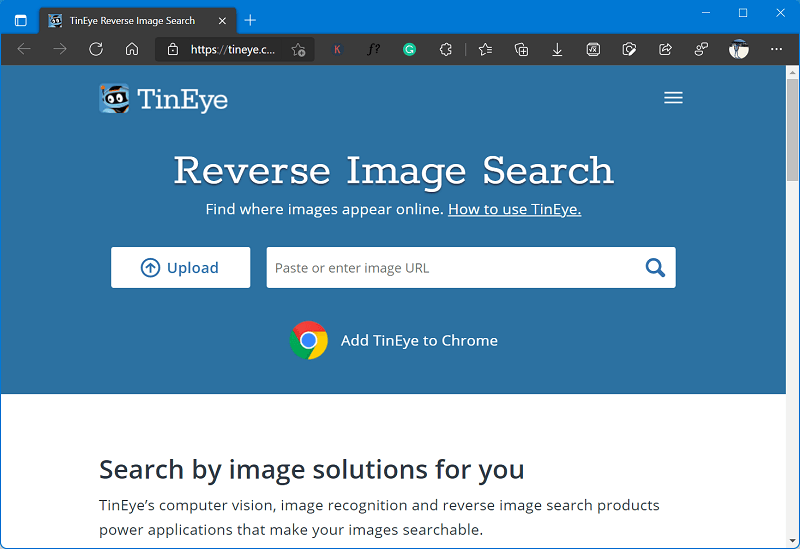Click the magnifier search button

tap(655, 267)
